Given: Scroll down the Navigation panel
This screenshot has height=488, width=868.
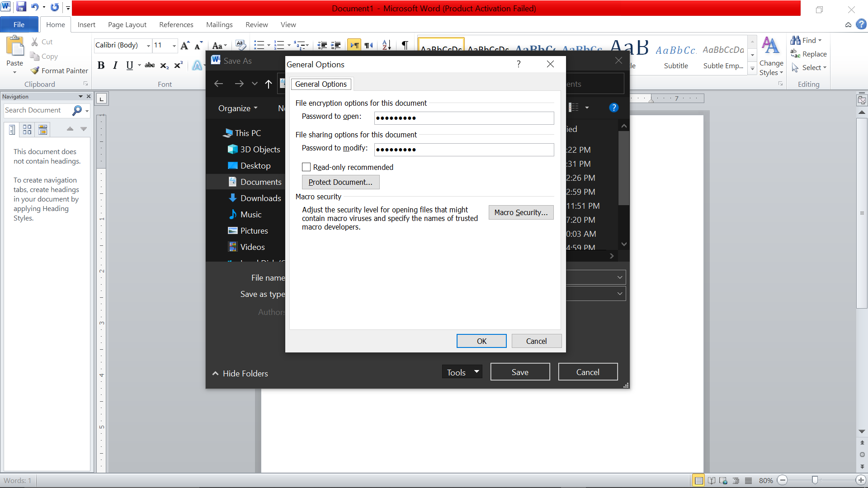Looking at the screenshot, I should coord(84,129).
